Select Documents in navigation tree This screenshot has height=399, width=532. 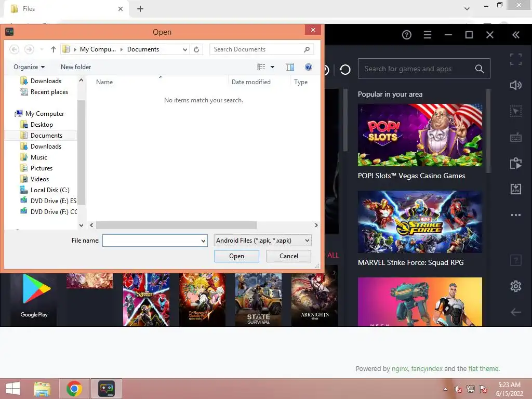coord(46,136)
